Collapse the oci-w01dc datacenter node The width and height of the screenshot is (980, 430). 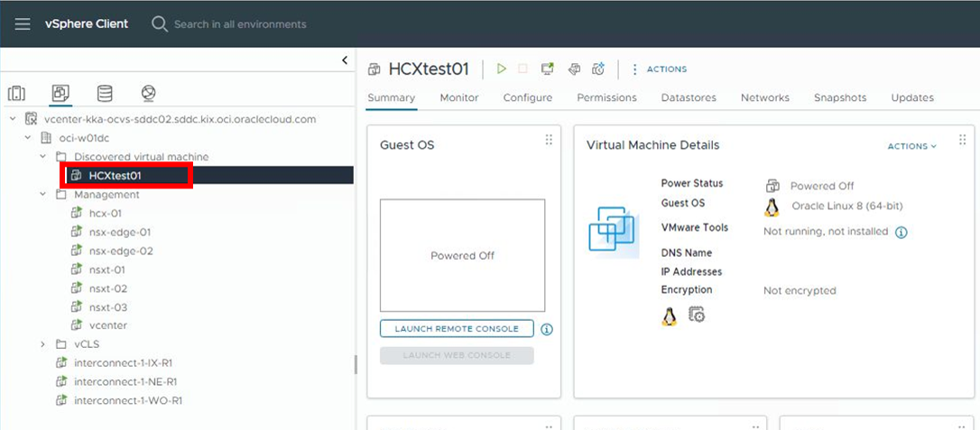[28, 138]
